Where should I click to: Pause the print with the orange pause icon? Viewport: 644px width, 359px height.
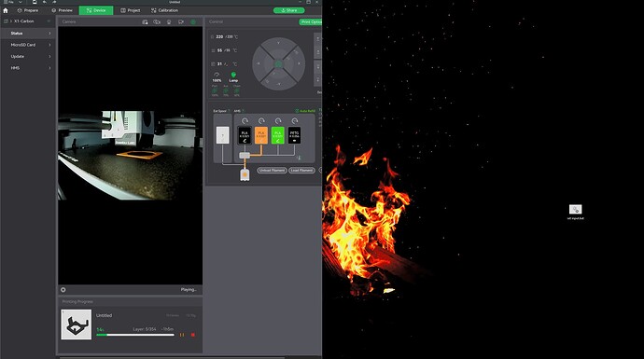click(x=182, y=335)
